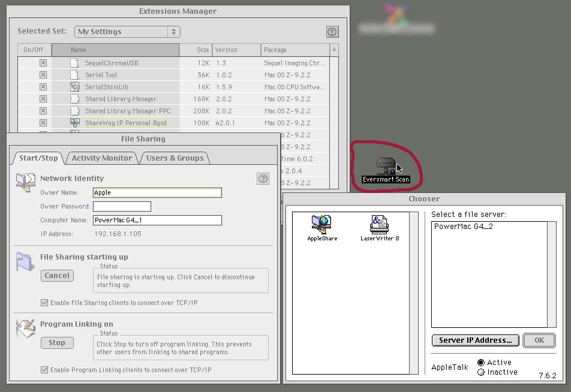571x392 pixels.
Task: Click the A2.0.1 version cell
Action: click(x=225, y=123)
